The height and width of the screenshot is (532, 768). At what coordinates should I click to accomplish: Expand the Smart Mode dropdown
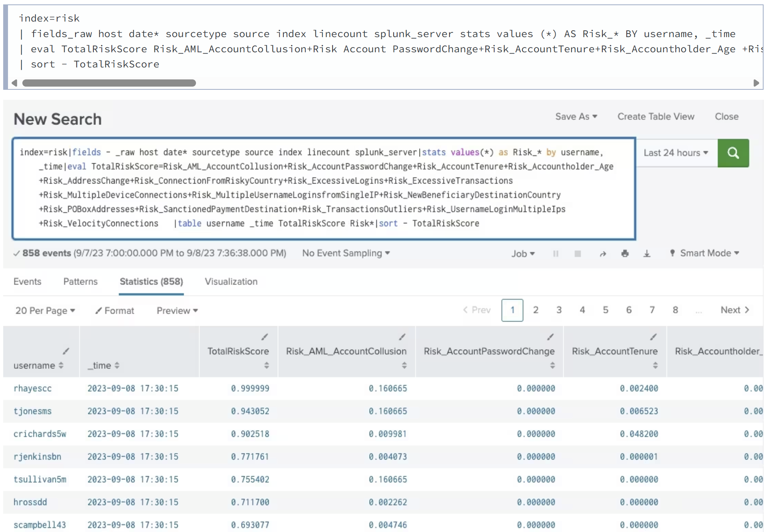[709, 253]
